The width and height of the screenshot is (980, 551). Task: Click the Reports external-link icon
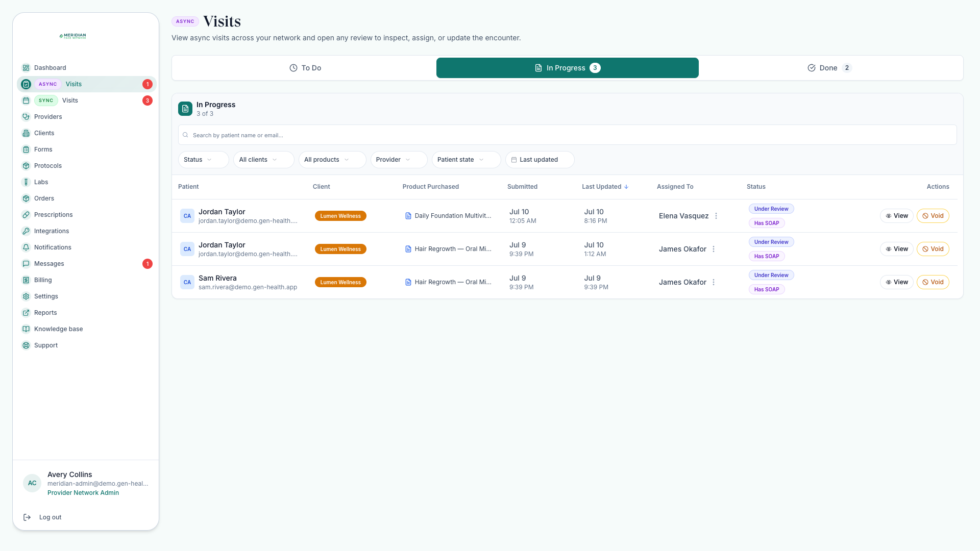click(x=26, y=313)
